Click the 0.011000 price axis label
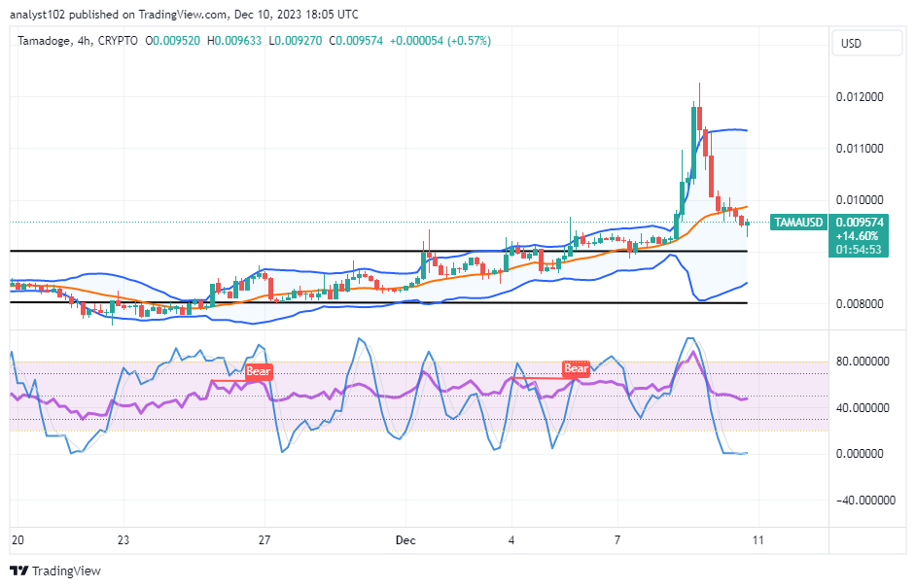This screenshot has height=588, width=916. click(x=860, y=149)
